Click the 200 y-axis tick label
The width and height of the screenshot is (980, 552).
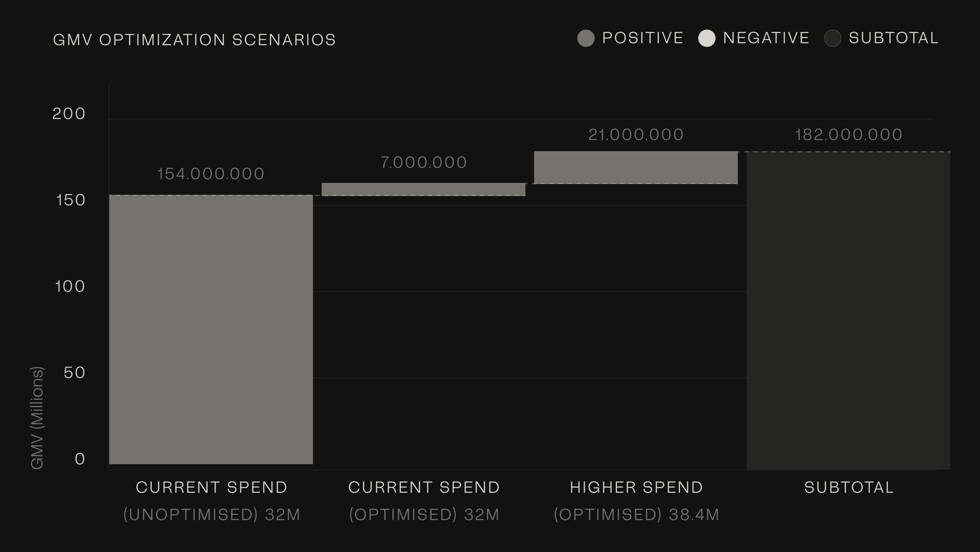(x=69, y=114)
